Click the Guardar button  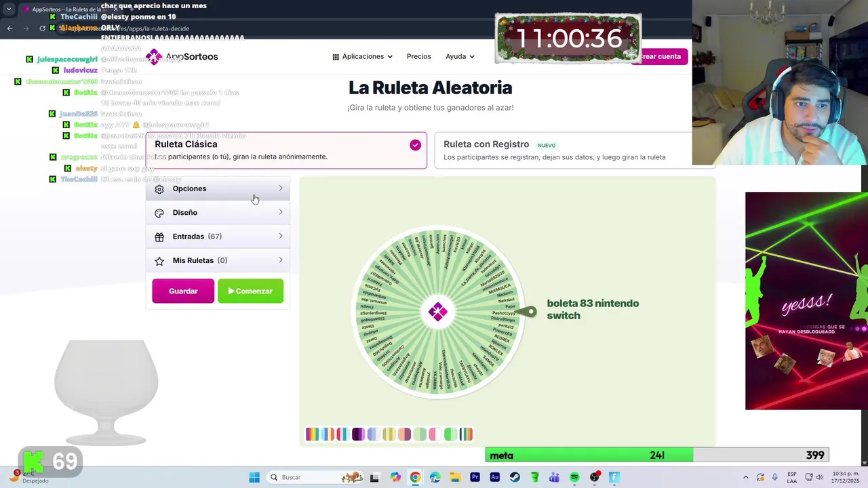coord(183,291)
